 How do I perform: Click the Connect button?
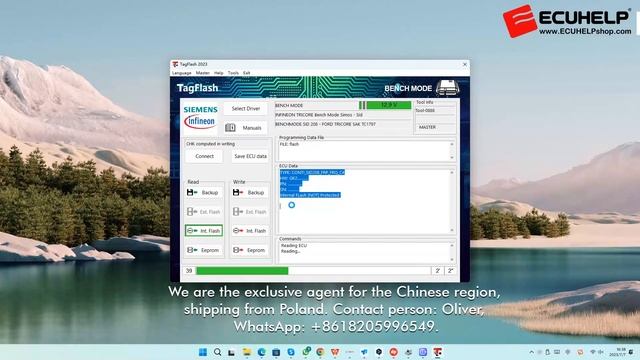click(x=204, y=156)
